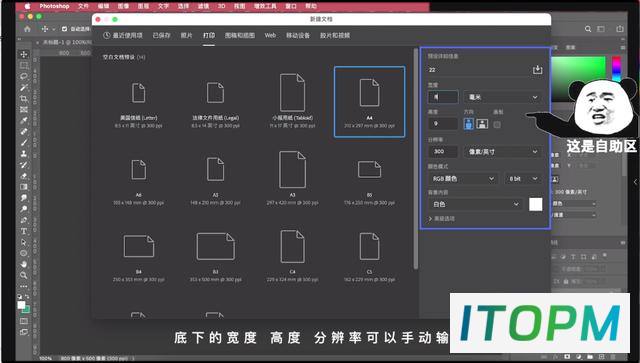Click the Change Screen Mode icon
The image size is (640, 363).
pyautogui.click(x=24, y=332)
